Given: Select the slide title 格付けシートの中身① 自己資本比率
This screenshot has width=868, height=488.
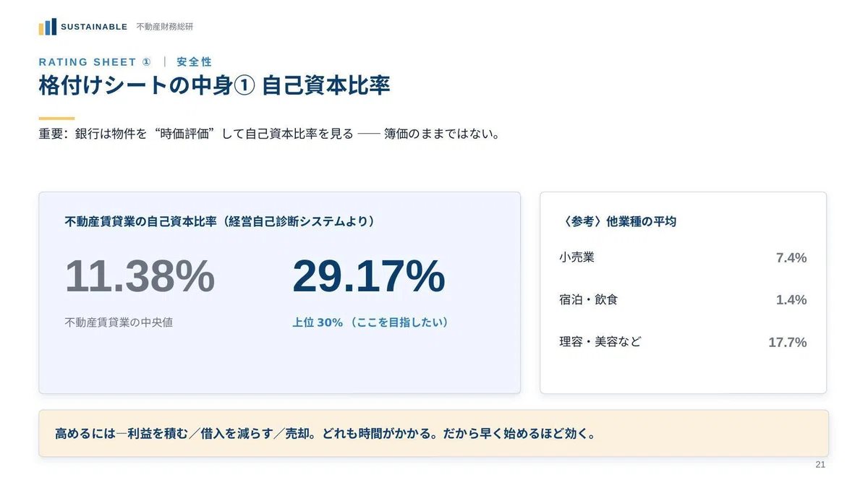Looking at the screenshot, I should click(x=215, y=86).
